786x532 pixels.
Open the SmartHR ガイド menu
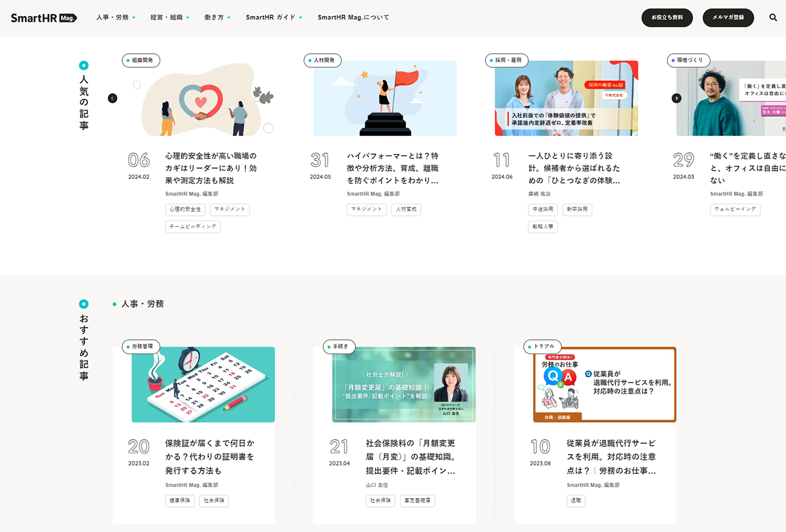pos(273,18)
